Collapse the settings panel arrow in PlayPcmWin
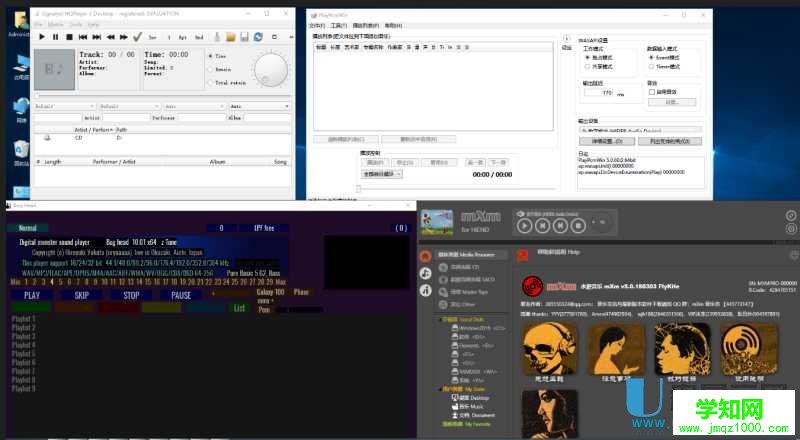Screen dimensions: 800x440 [566, 38]
